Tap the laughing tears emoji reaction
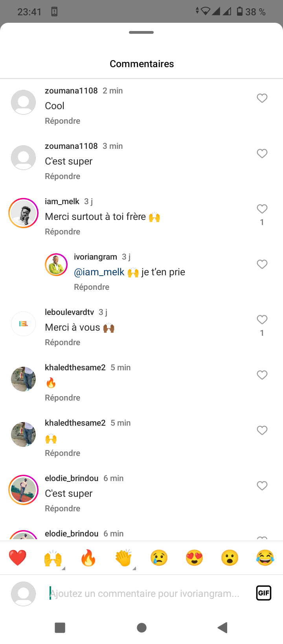 pos(265,558)
